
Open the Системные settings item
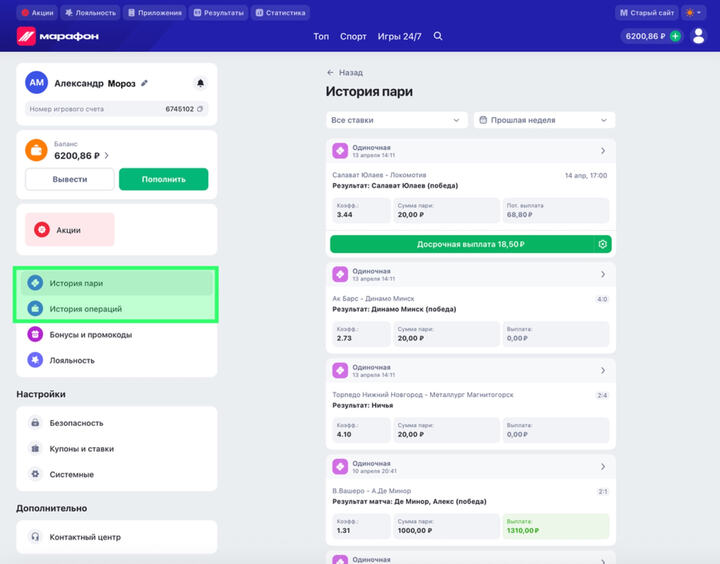coord(117,474)
